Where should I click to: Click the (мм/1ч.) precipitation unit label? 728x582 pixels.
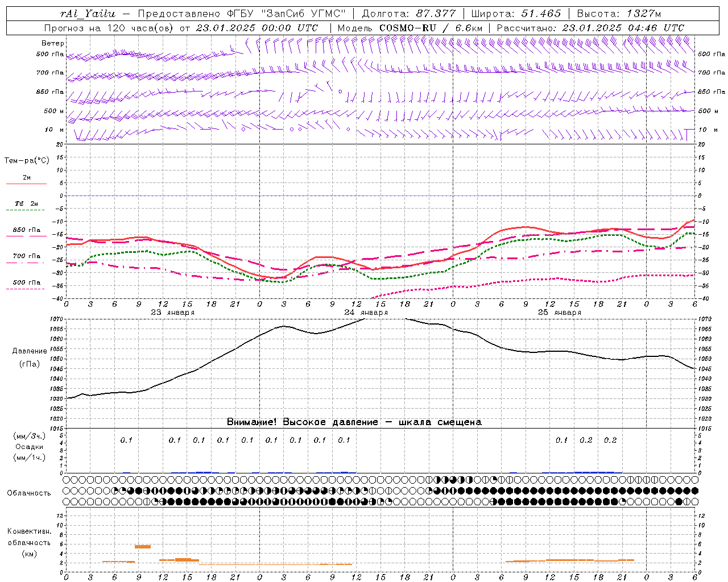pyautogui.click(x=30, y=458)
